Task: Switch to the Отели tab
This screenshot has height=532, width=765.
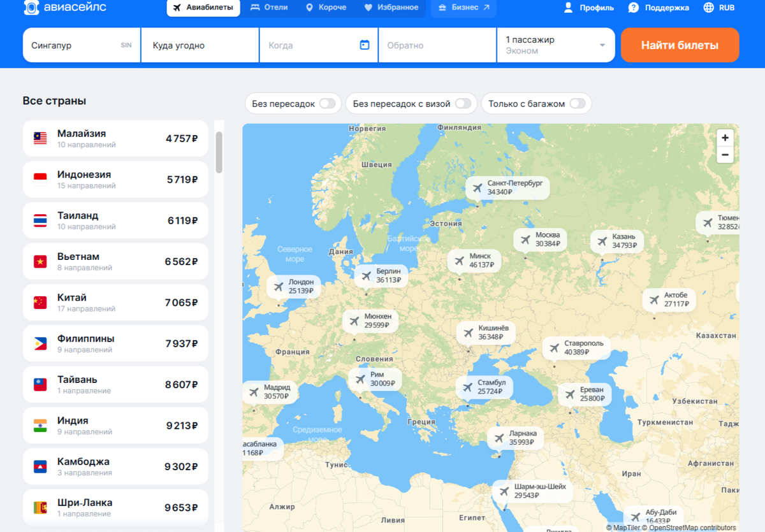Action: tap(270, 8)
